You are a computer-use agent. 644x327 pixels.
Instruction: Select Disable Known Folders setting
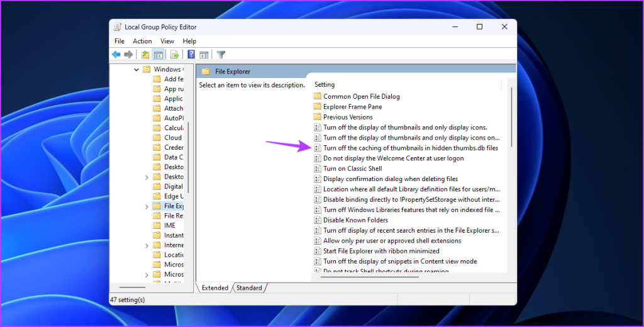click(351, 220)
